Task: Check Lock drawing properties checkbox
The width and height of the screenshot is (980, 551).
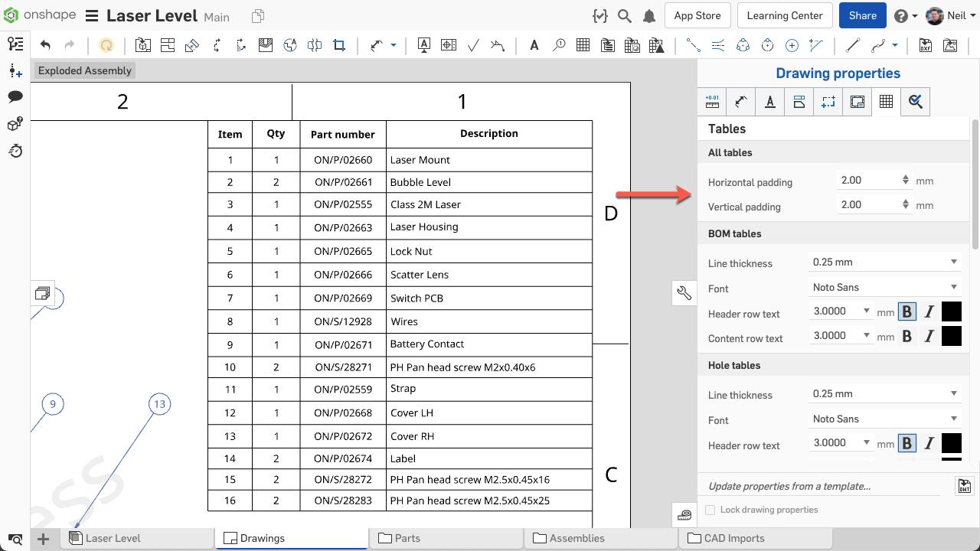Action: point(710,510)
